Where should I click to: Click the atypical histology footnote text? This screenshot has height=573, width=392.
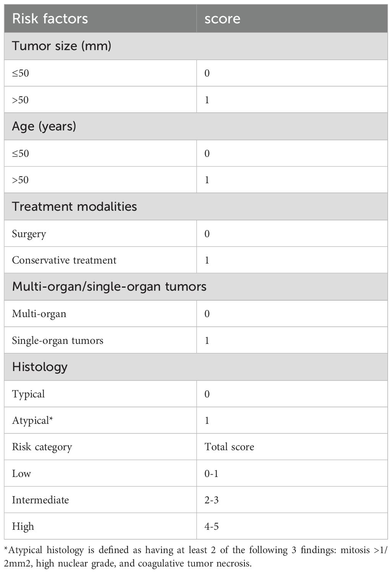[x=196, y=556]
